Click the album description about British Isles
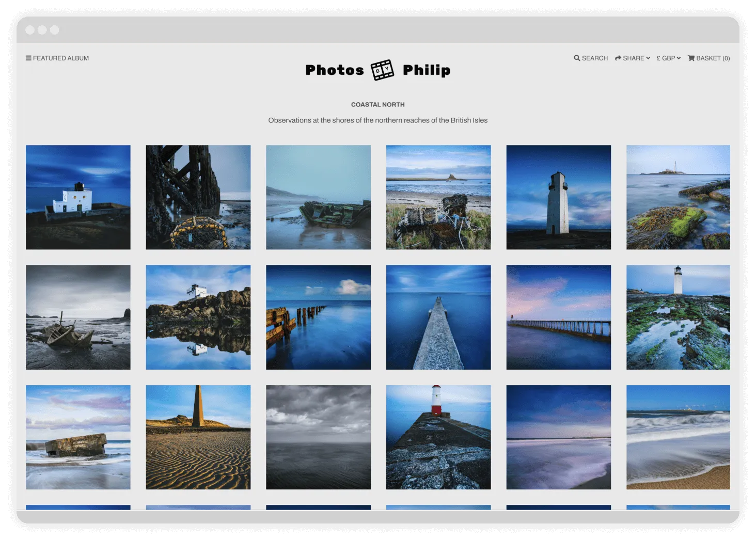756x540 pixels. 378,120
